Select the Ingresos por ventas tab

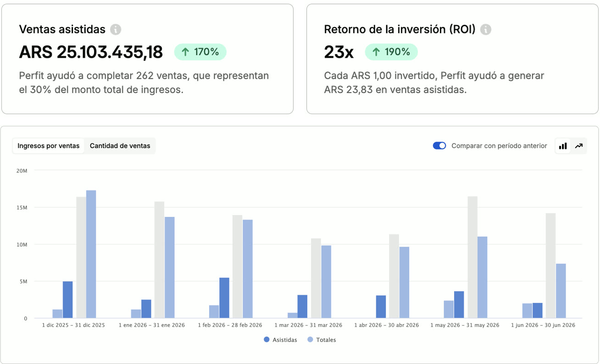[x=49, y=146]
